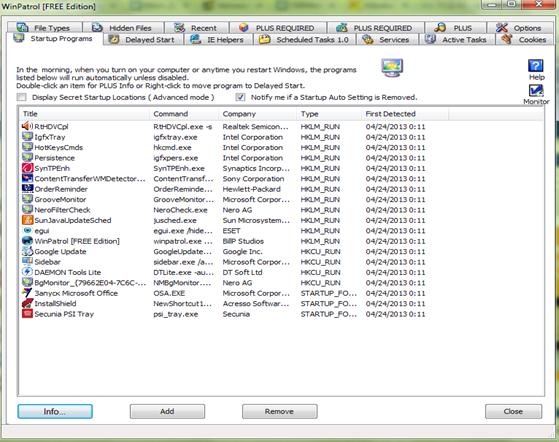Image resolution: width=559 pixels, height=442 pixels.
Task: Select the psi_tray.exe command cell
Action: (x=176, y=314)
